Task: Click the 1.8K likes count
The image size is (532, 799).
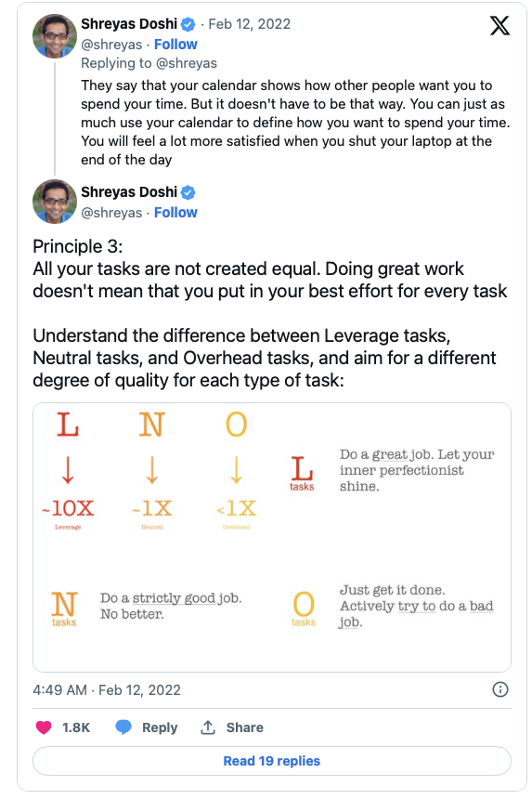Action: point(76,727)
